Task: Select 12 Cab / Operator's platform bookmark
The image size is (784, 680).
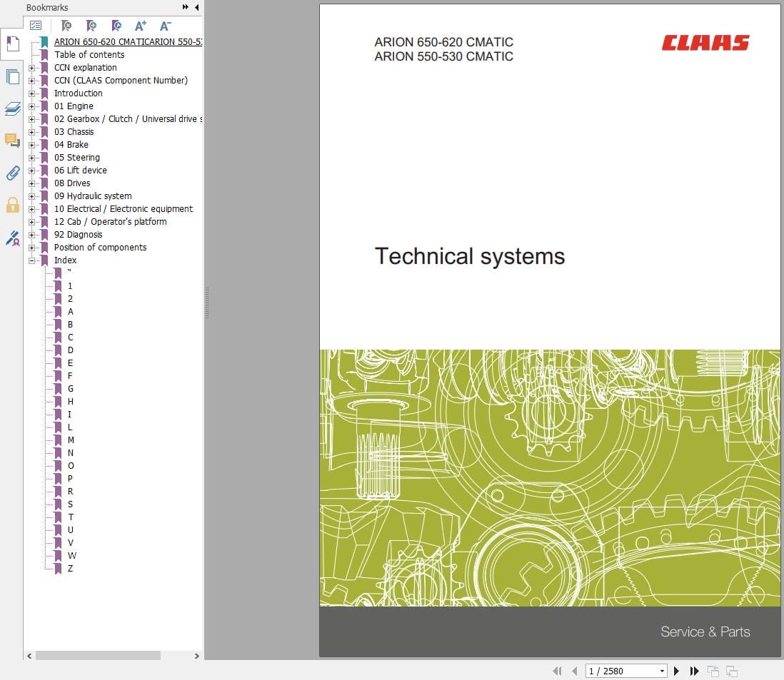Action: pos(111,222)
